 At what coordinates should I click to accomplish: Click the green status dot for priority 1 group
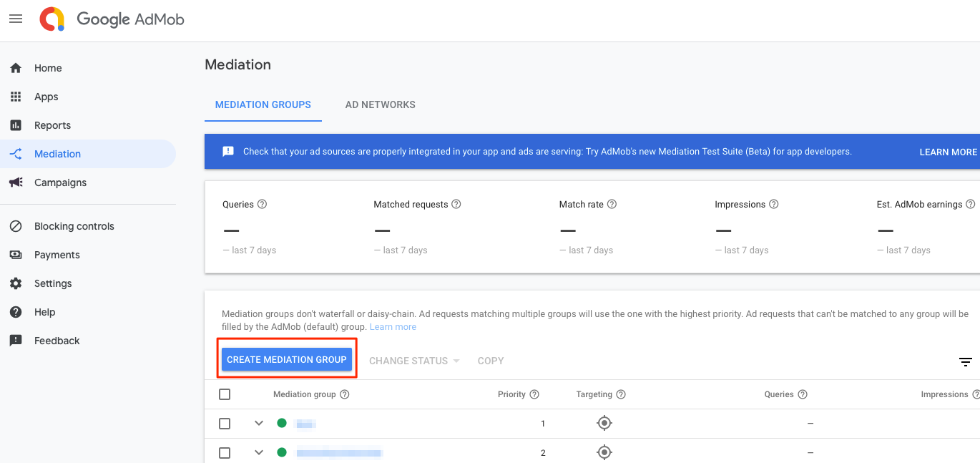(x=282, y=424)
